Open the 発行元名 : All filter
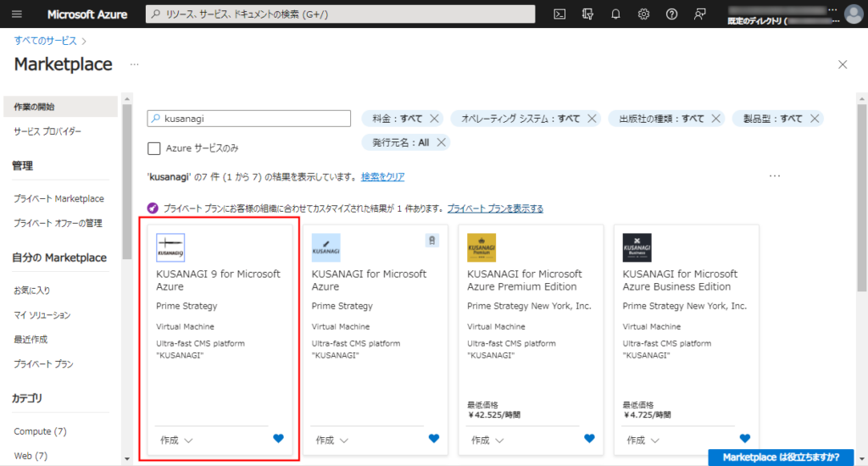Image resolution: width=868 pixels, height=466 pixels. (x=400, y=142)
